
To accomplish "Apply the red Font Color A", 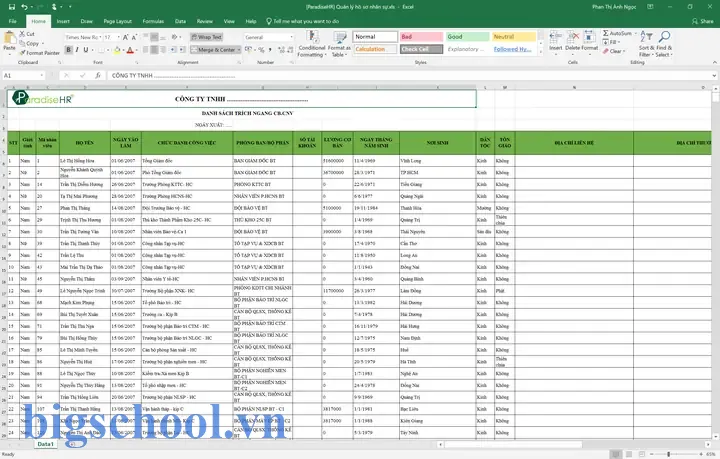I will pyautogui.click(x=130, y=50).
